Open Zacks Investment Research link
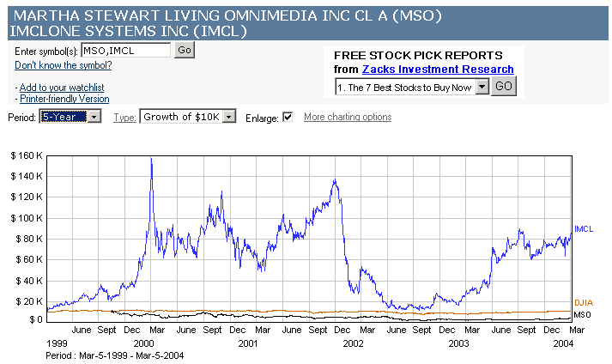 tap(438, 70)
